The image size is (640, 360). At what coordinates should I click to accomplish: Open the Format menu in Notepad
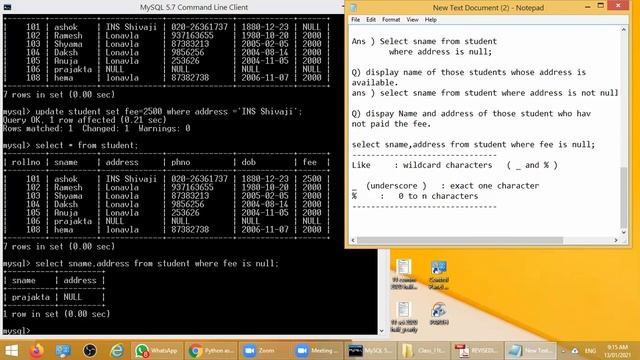(x=391, y=20)
